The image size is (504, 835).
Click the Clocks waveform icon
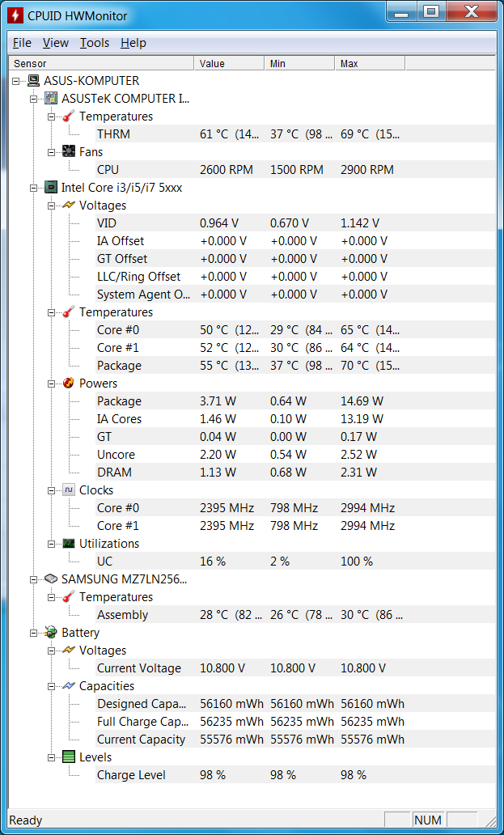[x=69, y=490]
